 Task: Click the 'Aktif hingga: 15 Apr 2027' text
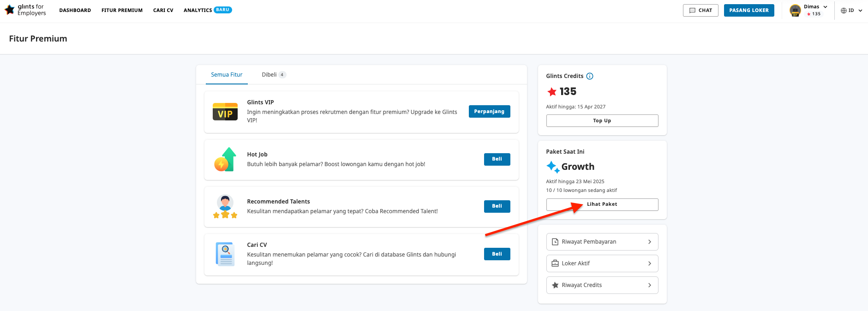(x=575, y=107)
